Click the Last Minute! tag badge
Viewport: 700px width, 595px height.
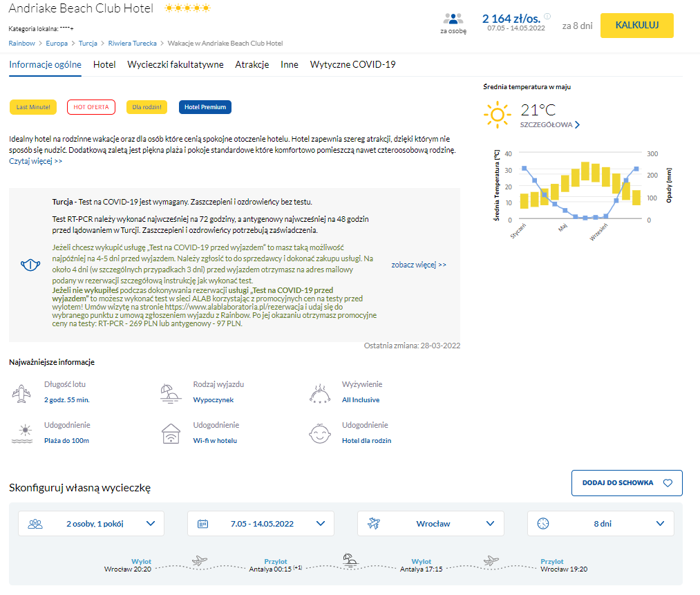[x=32, y=107]
